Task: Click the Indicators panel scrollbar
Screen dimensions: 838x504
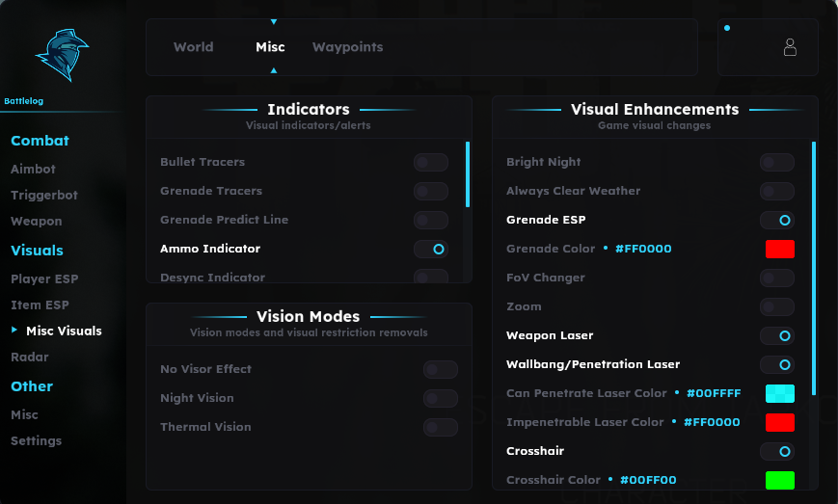Action: click(468, 174)
